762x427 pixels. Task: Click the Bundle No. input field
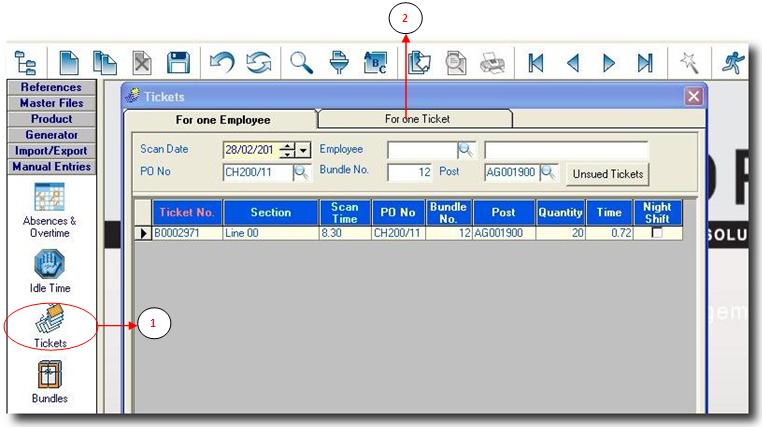pyautogui.click(x=409, y=172)
